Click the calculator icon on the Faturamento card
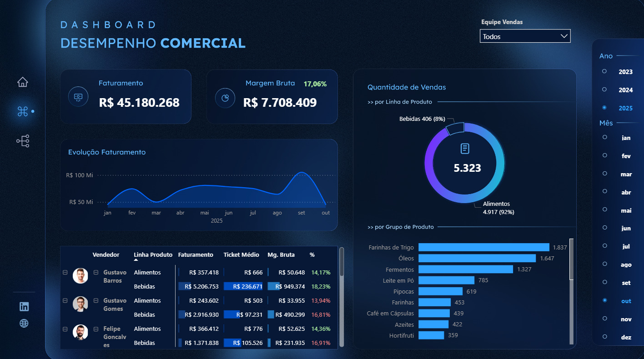 (78, 96)
